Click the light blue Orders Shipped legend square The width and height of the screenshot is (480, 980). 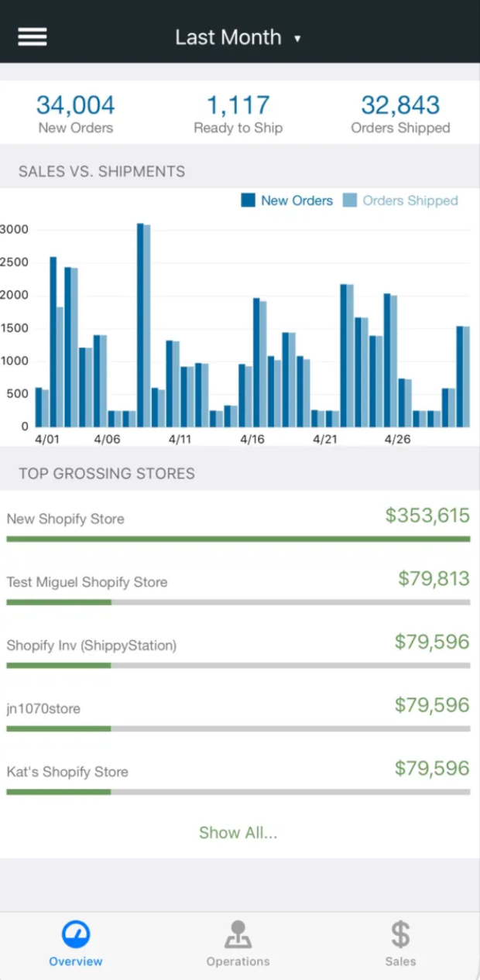coord(350,200)
